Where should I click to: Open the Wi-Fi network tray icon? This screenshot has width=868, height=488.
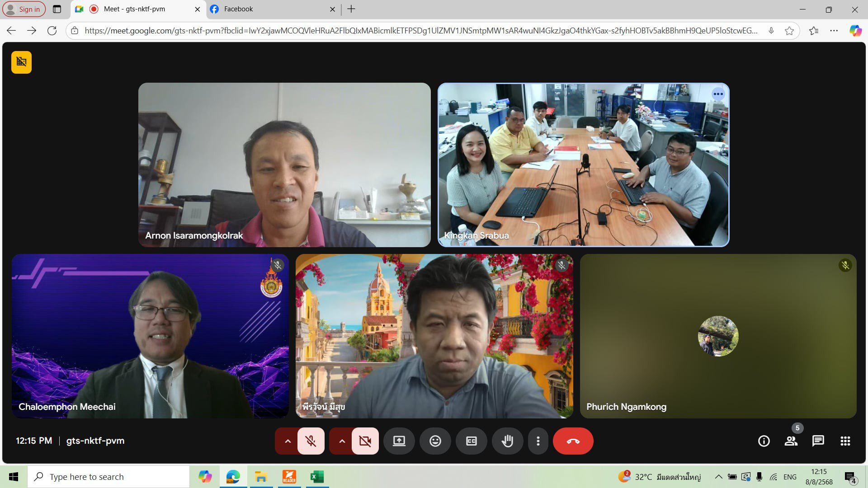774,477
